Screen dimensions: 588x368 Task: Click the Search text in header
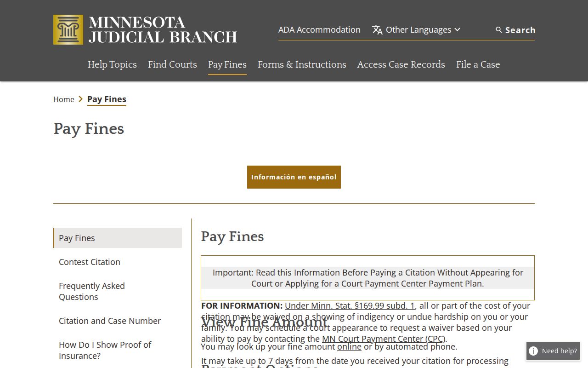pyautogui.click(x=520, y=30)
